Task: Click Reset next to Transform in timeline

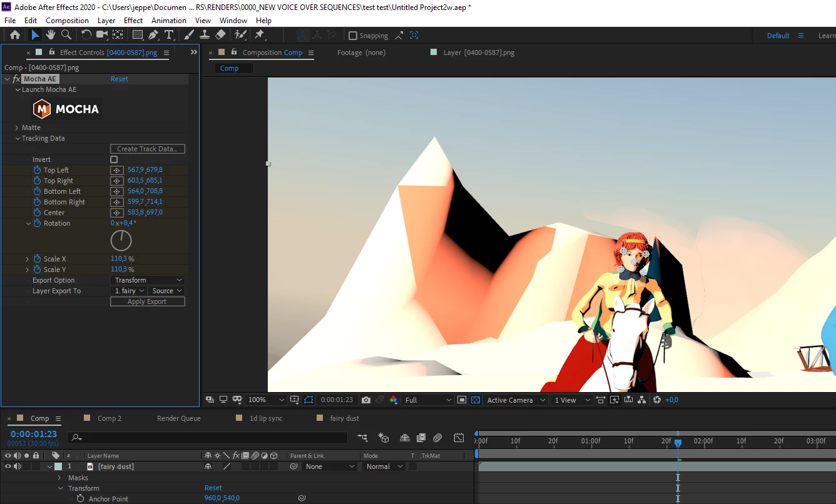Action: (x=213, y=488)
